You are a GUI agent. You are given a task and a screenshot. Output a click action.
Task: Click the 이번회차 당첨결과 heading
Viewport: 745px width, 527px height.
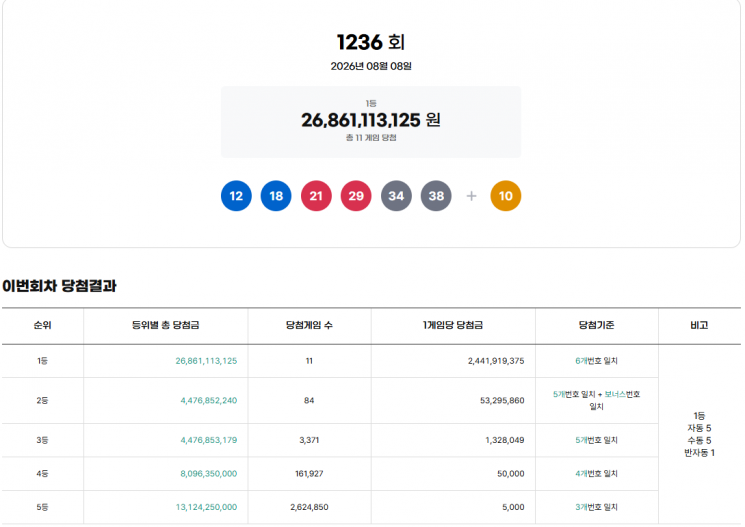click(x=59, y=286)
